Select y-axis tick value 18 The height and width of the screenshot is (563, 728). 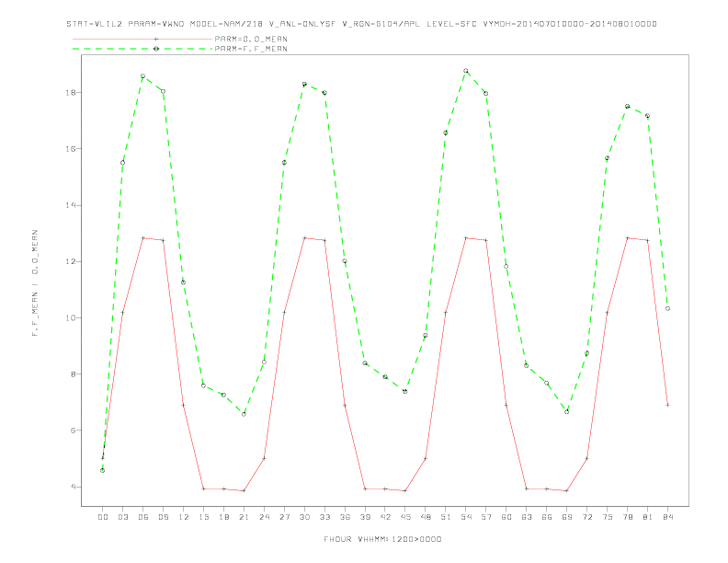tap(71, 92)
